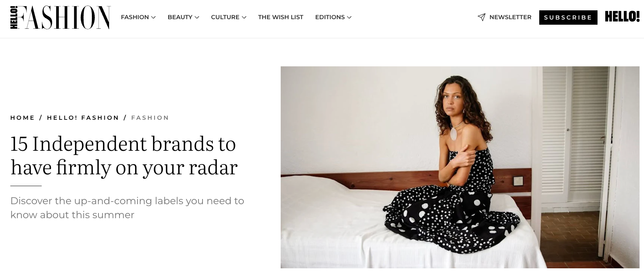
Task: Click the HELLO! Fashion logo
Action: [x=60, y=17]
